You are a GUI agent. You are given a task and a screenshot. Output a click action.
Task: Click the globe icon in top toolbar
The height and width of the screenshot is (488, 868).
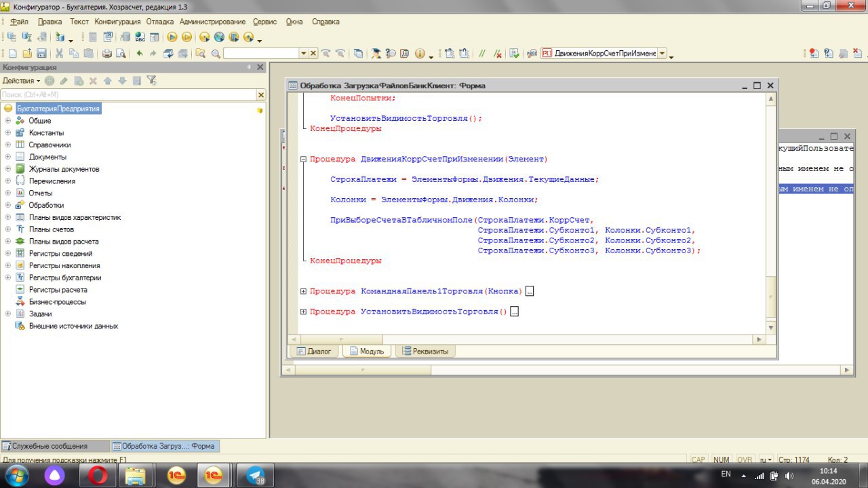(x=218, y=37)
